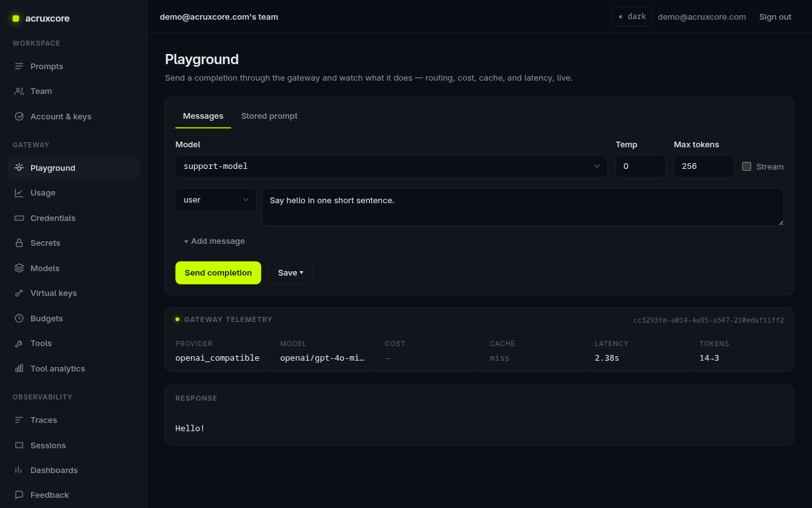Click the Dashboards bars icon

[x=19, y=470]
